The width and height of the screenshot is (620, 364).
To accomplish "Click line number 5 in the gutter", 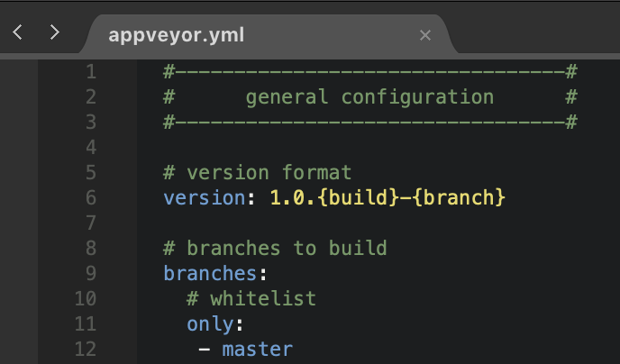I will [x=91, y=173].
